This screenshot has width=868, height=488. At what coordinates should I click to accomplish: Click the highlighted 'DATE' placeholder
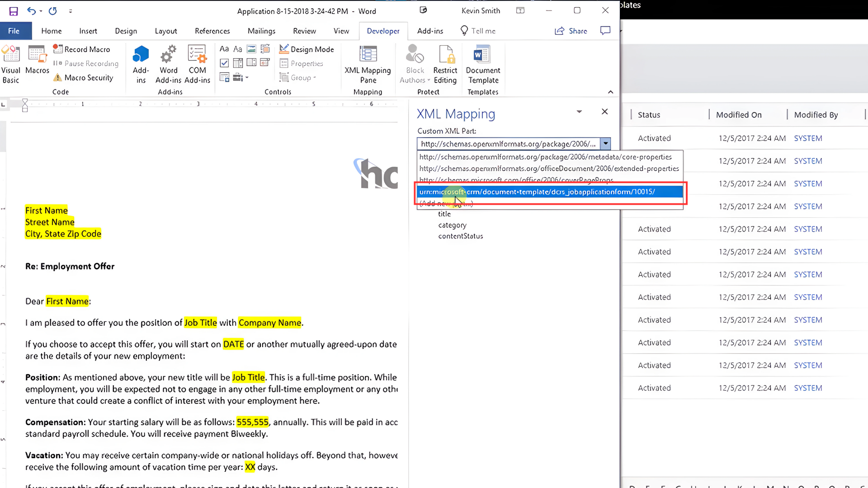point(233,344)
